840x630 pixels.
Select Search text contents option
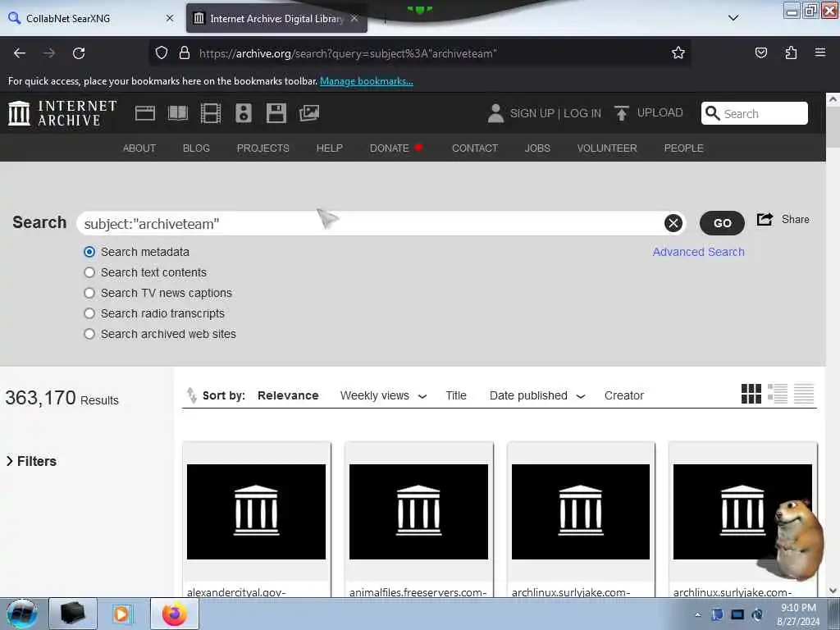(x=89, y=272)
